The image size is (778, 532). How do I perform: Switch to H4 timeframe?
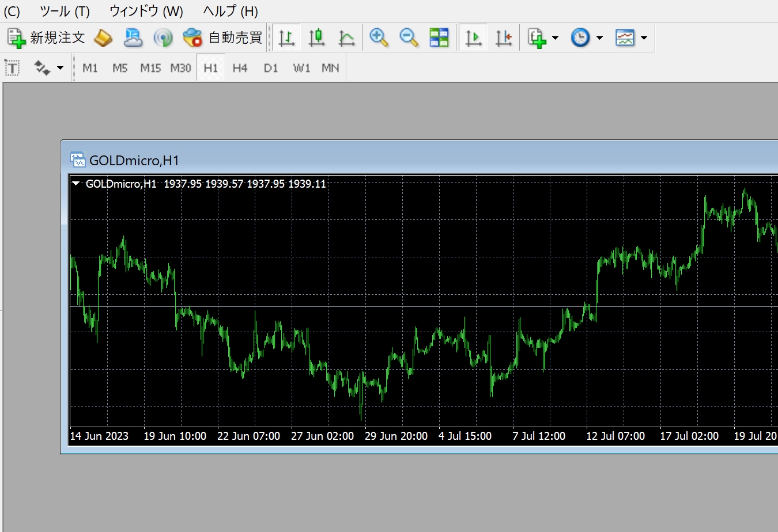point(240,68)
